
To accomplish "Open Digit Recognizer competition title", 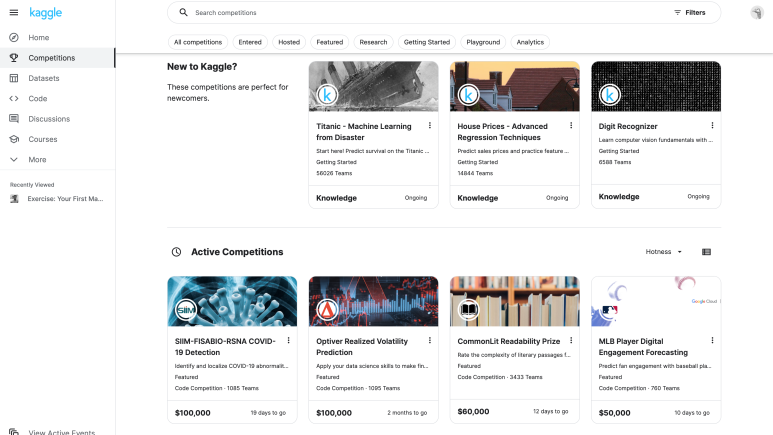I will (x=628, y=126).
